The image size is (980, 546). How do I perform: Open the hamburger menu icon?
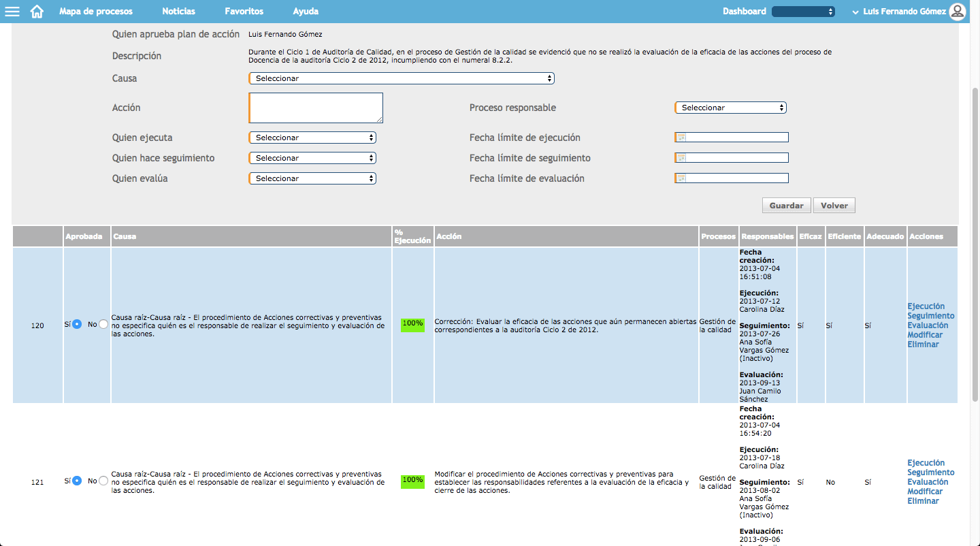pyautogui.click(x=12, y=12)
